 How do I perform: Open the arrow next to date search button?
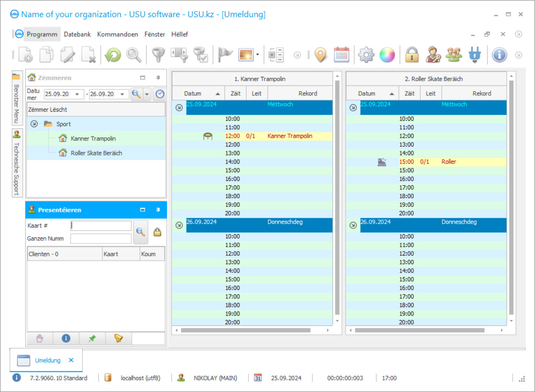pos(147,94)
